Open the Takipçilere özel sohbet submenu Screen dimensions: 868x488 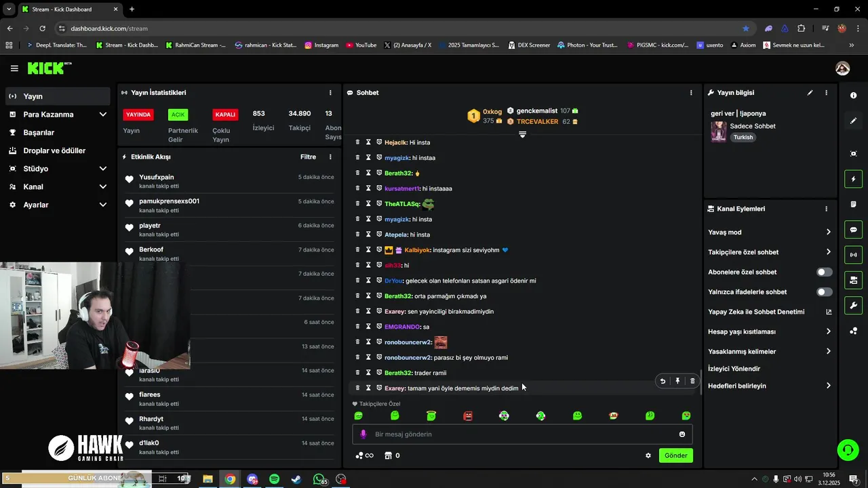(x=770, y=252)
